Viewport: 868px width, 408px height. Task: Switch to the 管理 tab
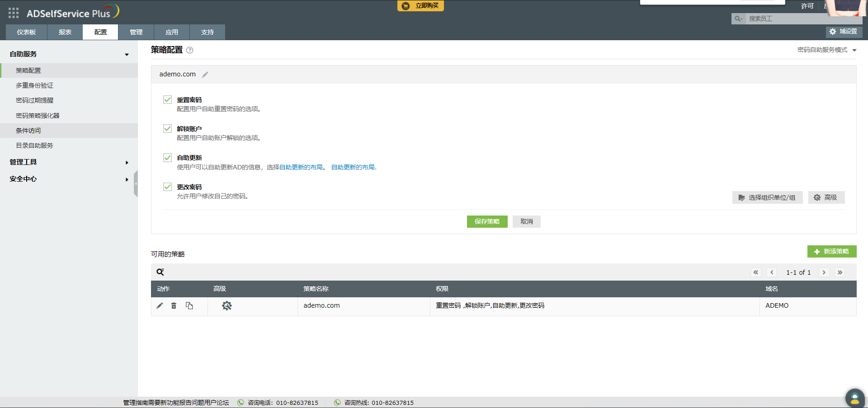(136, 32)
